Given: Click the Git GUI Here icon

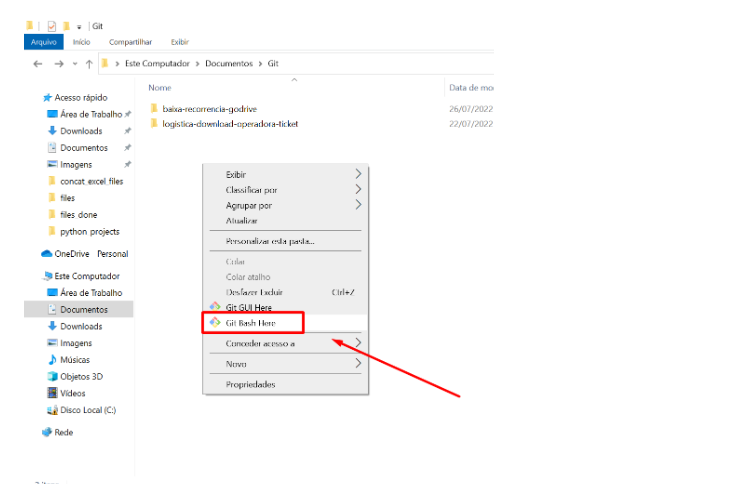Looking at the screenshot, I should click(214, 307).
